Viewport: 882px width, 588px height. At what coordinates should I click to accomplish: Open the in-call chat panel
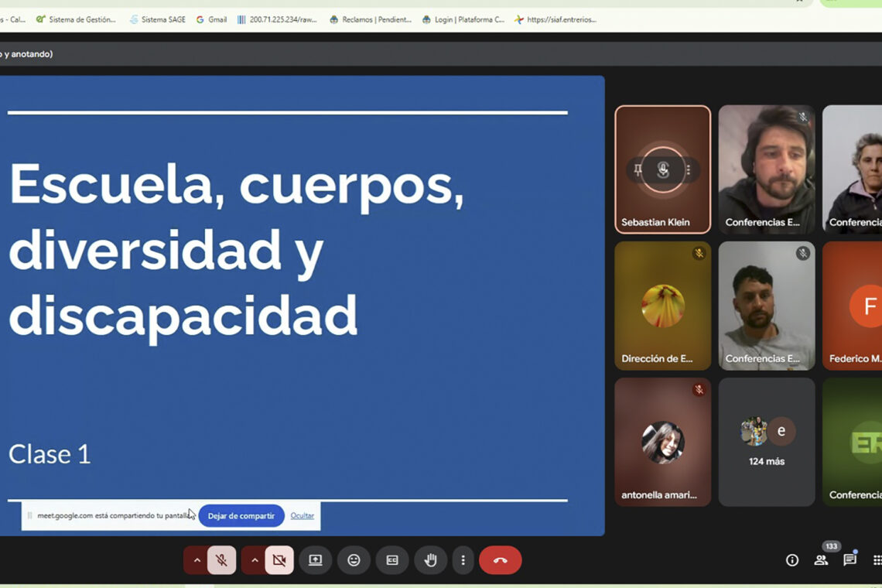click(850, 559)
